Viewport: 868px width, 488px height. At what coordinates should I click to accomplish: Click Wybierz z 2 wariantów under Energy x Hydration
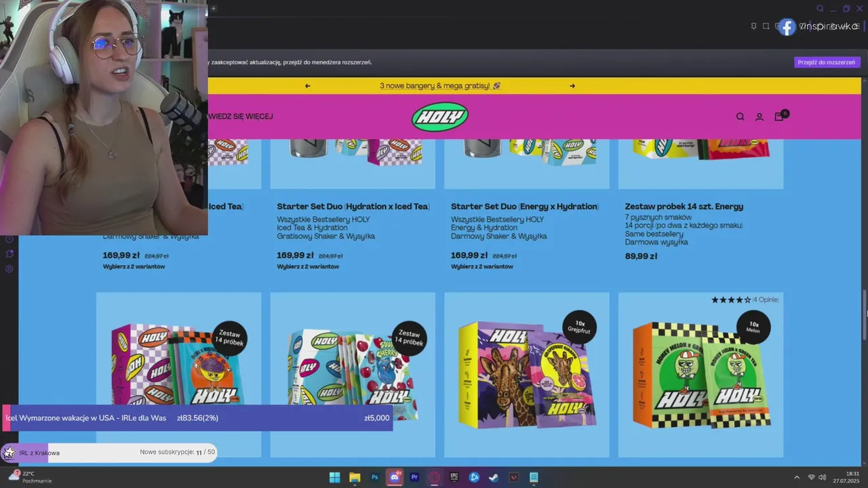(482, 266)
